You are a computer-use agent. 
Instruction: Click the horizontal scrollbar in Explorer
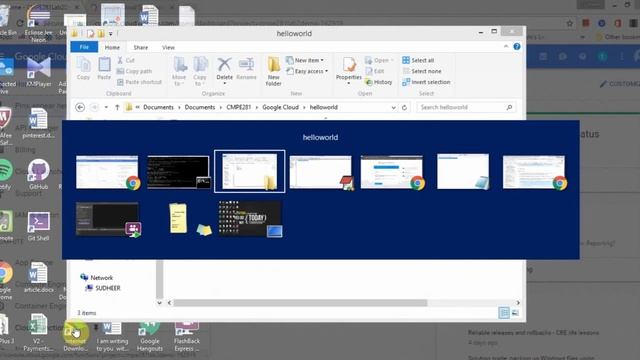(x=300, y=303)
